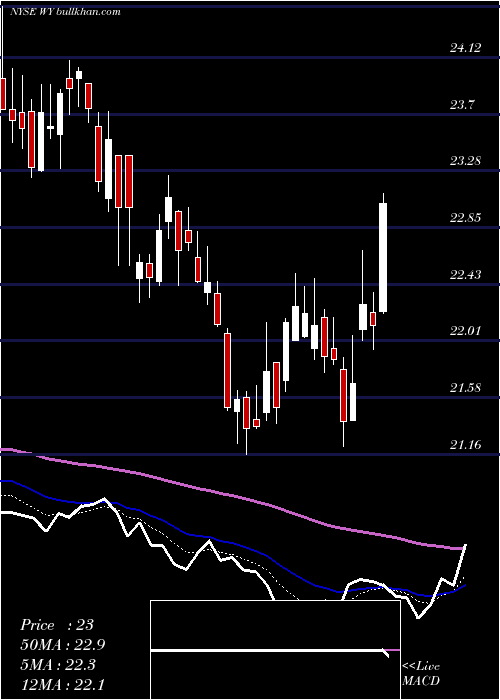Click the 21.16 price axis label

click(465, 444)
